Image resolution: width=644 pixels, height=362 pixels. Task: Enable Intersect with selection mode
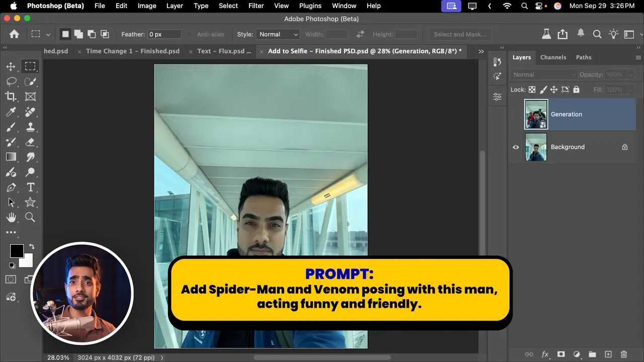(105, 34)
